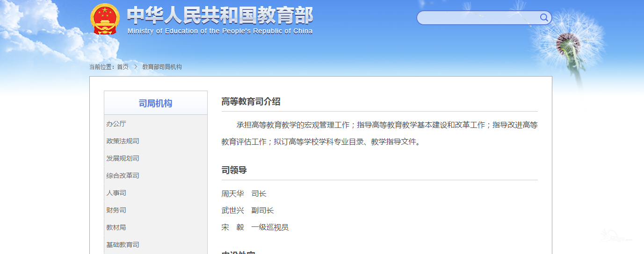This screenshot has height=254, width=644.
Task: Select 办公厅 in the sidebar
Action: 116,124
